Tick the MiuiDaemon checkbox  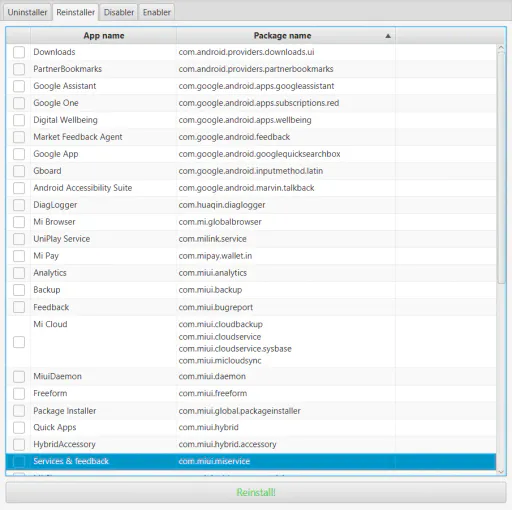[19, 377]
